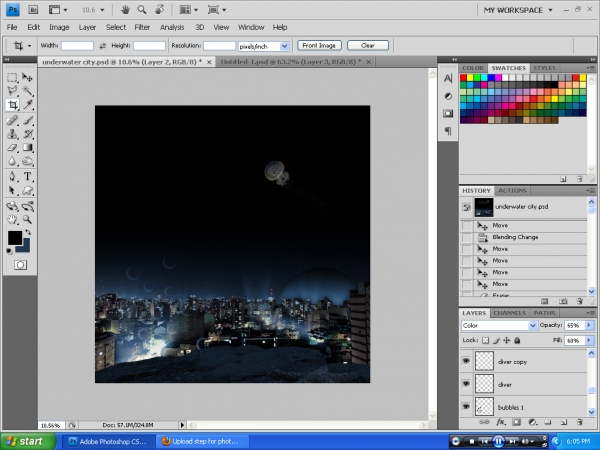Set history brush source for Blending Change
Viewport: 600px width, 450px height.
pyautogui.click(x=466, y=237)
